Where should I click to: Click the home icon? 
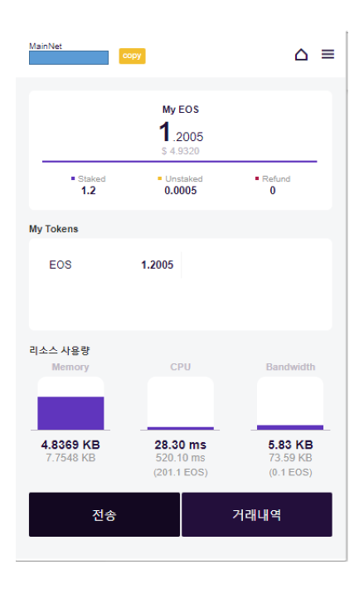pyautogui.click(x=301, y=55)
